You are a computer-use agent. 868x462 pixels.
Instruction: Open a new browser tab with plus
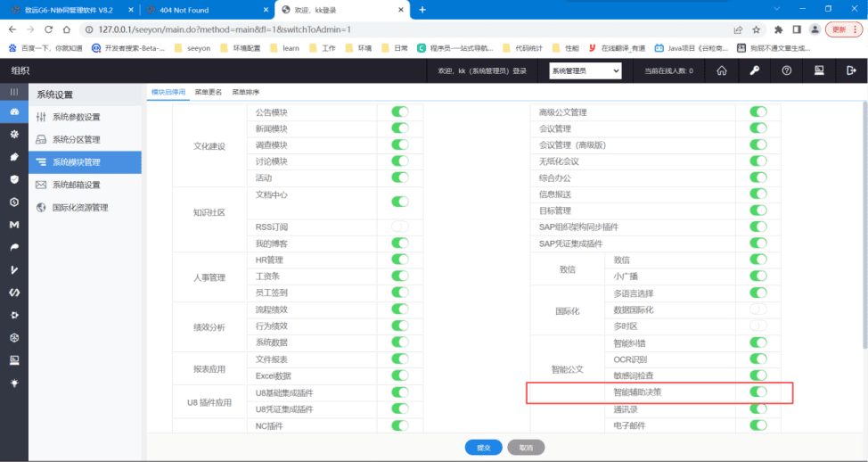(422, 10)
